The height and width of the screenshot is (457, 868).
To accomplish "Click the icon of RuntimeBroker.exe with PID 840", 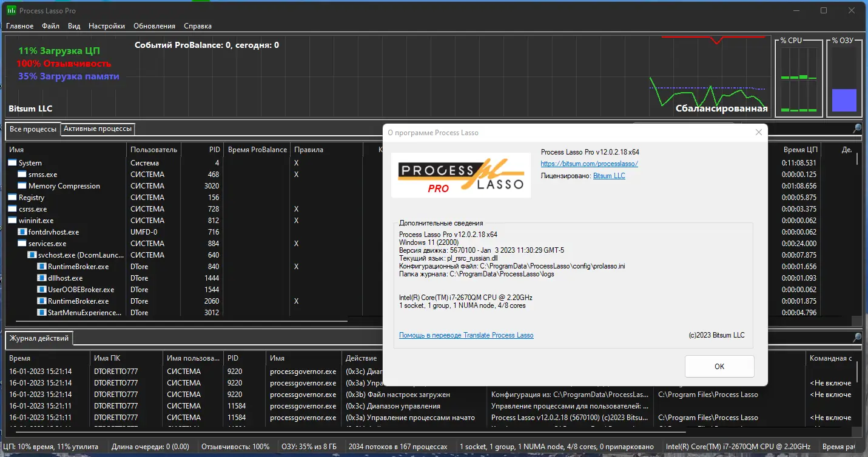I will coord(42,267).
